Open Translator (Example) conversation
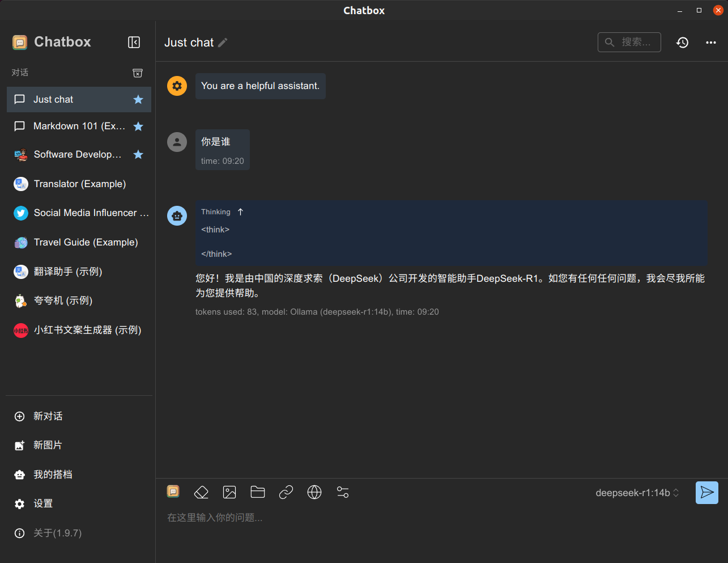 pyautogui.click(x=79, y=184)
